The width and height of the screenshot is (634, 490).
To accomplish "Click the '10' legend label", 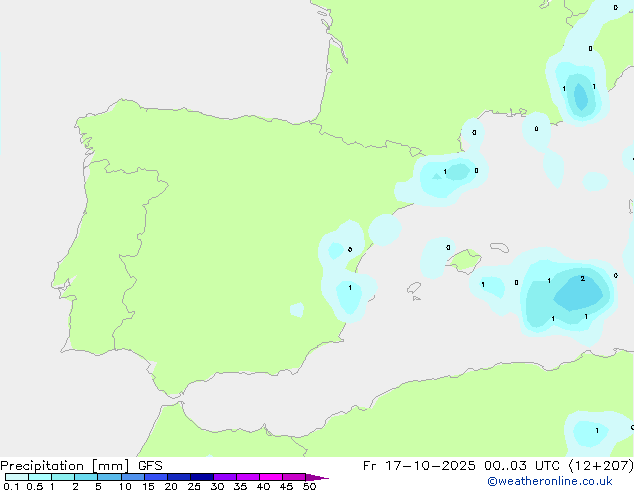I will click(x=125, y=486).
